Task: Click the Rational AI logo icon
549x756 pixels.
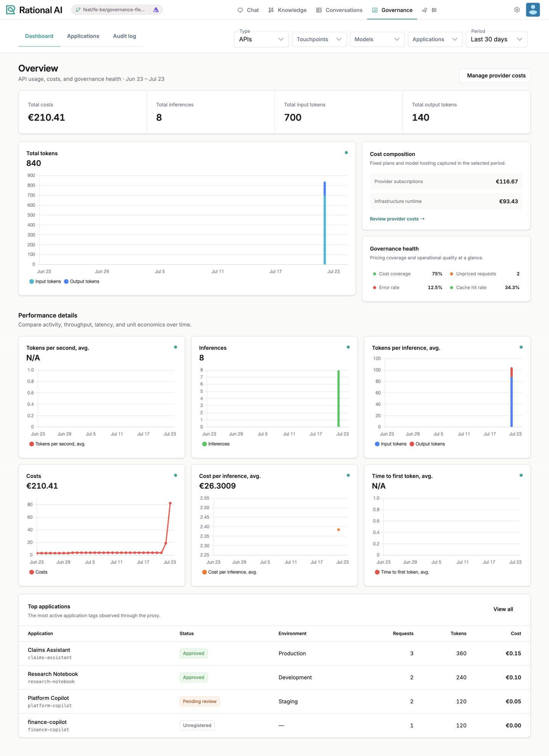Action: 11,10
